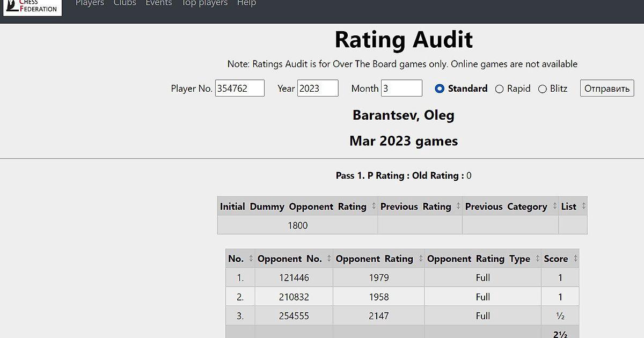644x338 pixels.
Task: Sort the No. column arrows
Action: click(x=251, y=259)
